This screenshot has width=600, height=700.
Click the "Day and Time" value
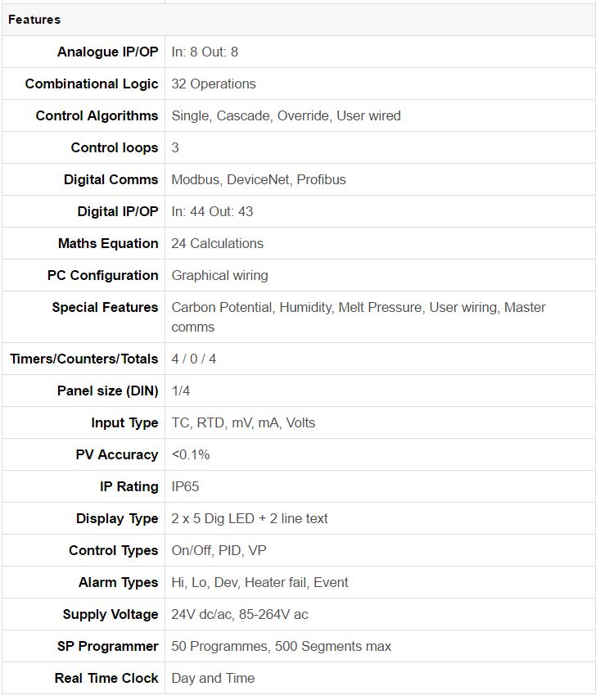coord(213,678)
